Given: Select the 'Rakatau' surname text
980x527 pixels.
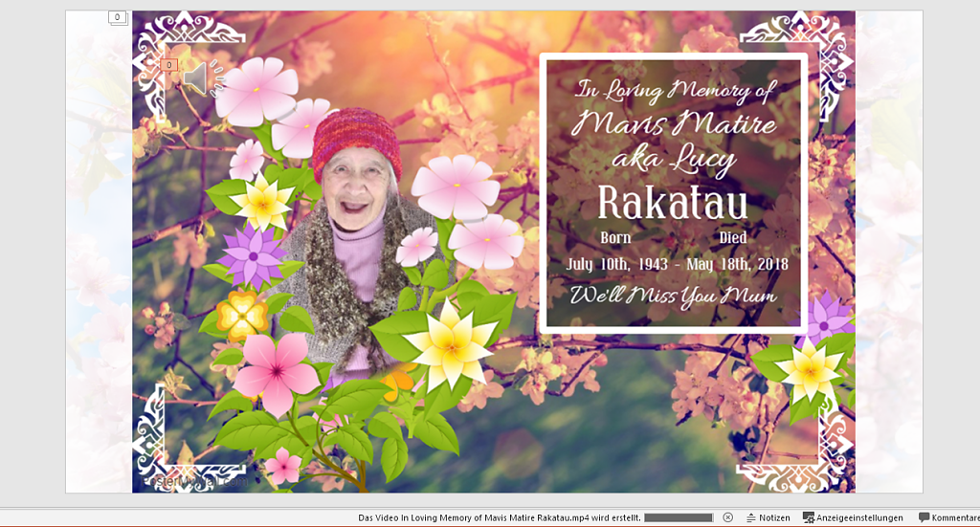Looking at the screenshot, I should (672, 203).
